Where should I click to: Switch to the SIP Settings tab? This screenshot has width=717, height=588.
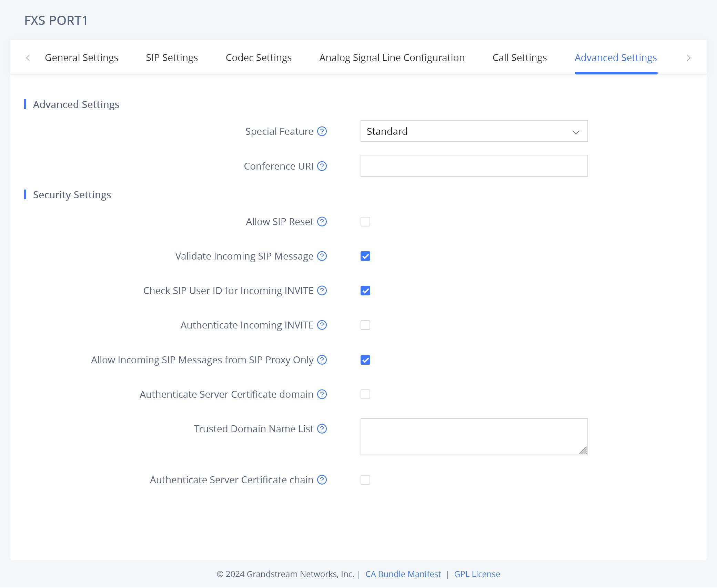point(172,58)
